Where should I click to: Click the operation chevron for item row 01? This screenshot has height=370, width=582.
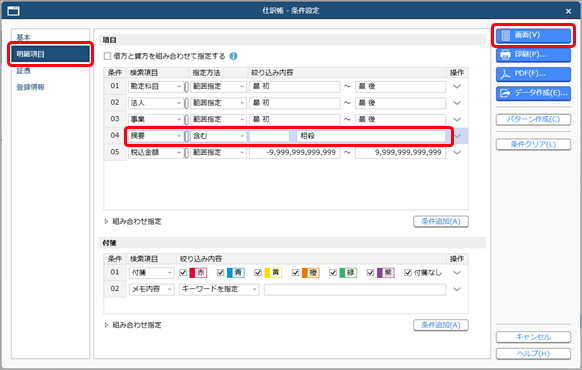(457, 86)
